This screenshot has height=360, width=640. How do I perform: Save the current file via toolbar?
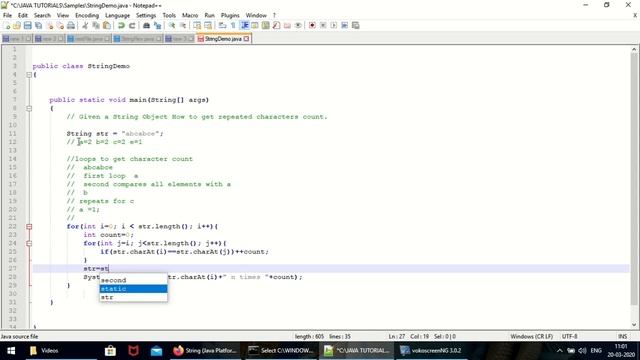pos(27,25)
